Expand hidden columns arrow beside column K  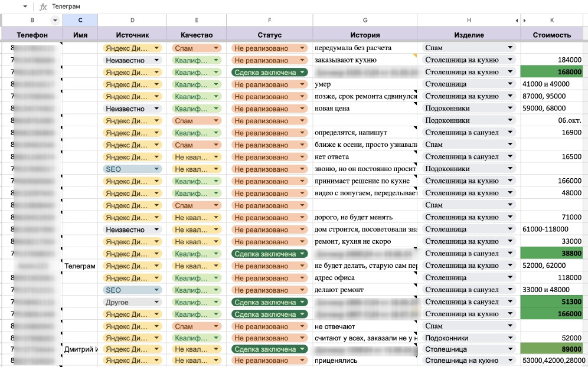[525, 20]
